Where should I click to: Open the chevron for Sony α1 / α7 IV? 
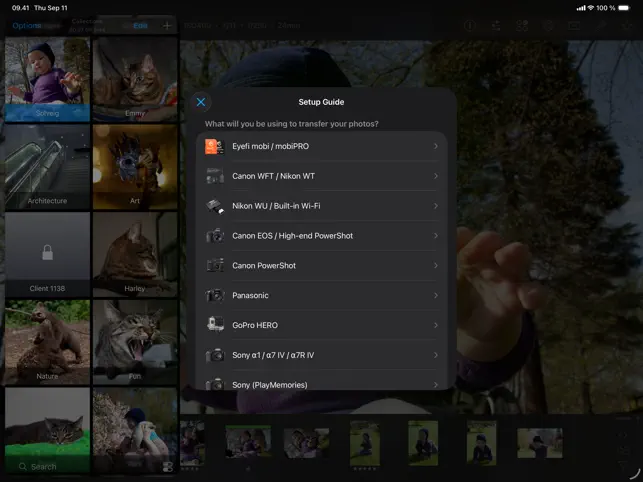(436, 355)
